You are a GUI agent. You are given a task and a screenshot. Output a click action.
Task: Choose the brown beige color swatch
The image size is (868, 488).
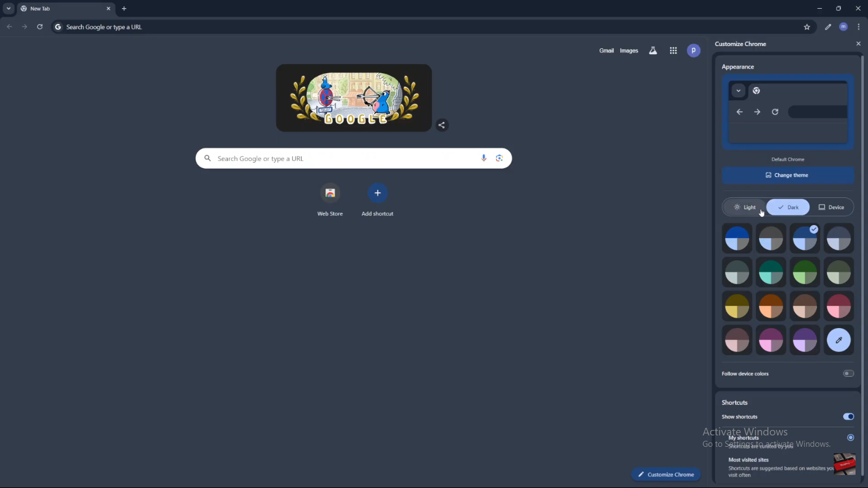point(805,306)
